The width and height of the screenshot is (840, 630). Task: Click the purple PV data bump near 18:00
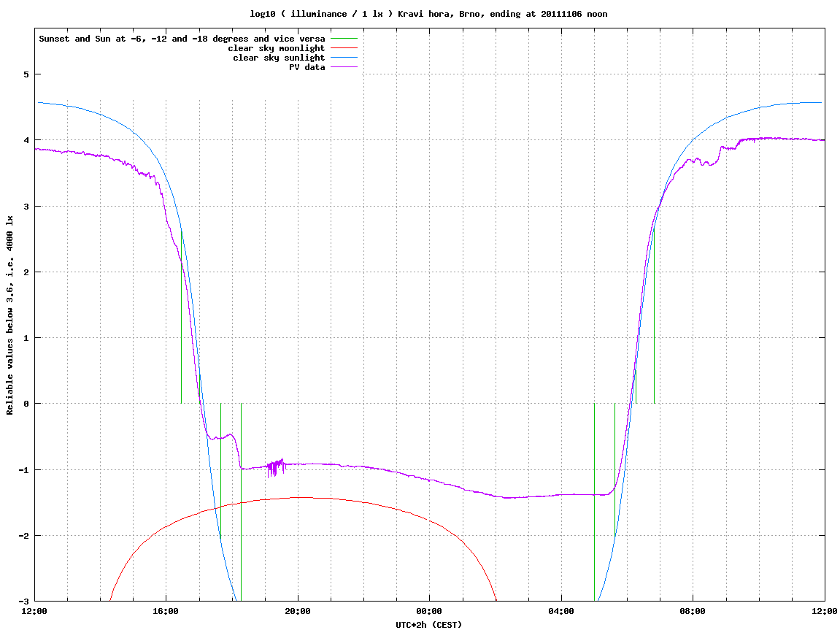tap(231, 435)
